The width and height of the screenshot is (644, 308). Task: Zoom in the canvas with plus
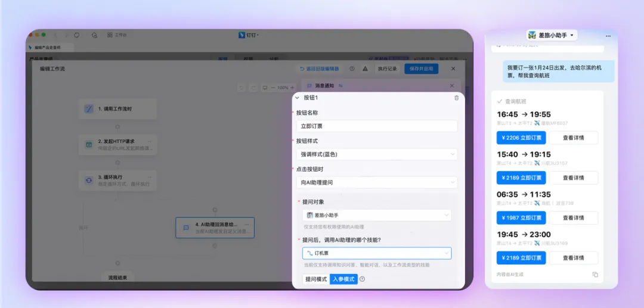pyautogui.click(x=292, y=88)
